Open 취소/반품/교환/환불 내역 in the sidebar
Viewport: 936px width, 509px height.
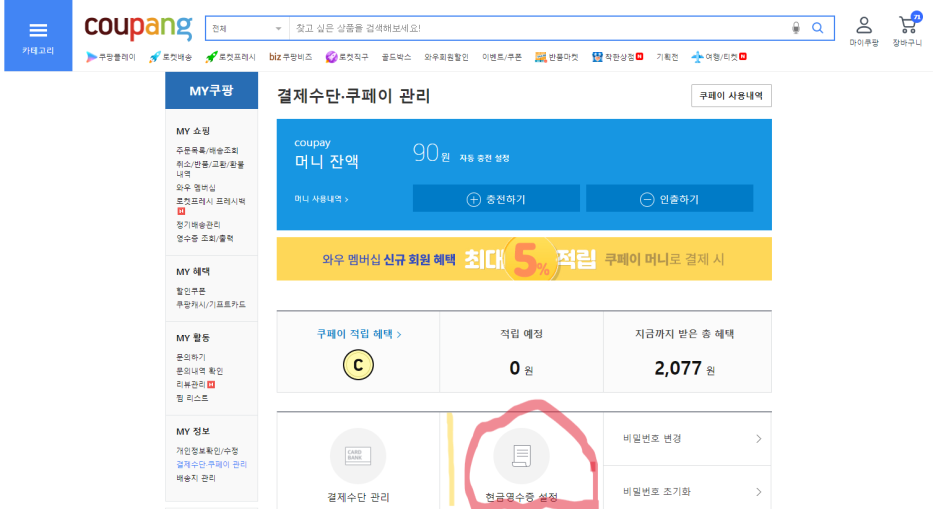pyautogui.click(x=210, y=169)
